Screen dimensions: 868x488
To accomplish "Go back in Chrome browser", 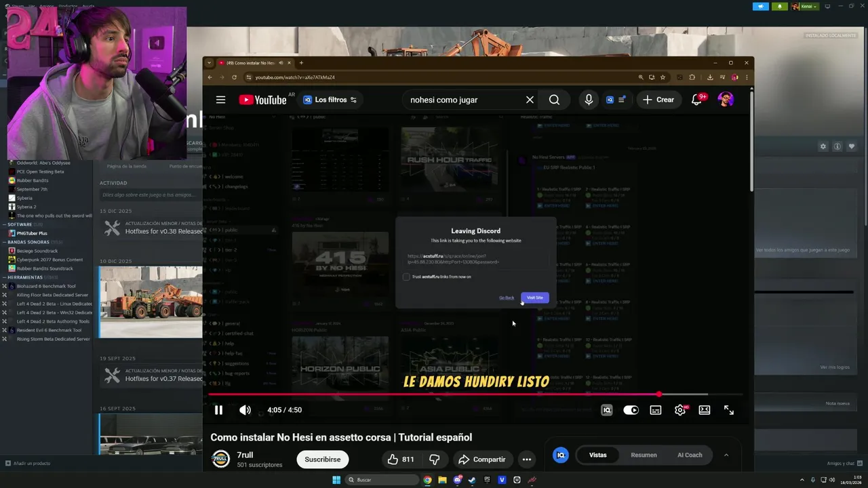I will tap(210, 77).
